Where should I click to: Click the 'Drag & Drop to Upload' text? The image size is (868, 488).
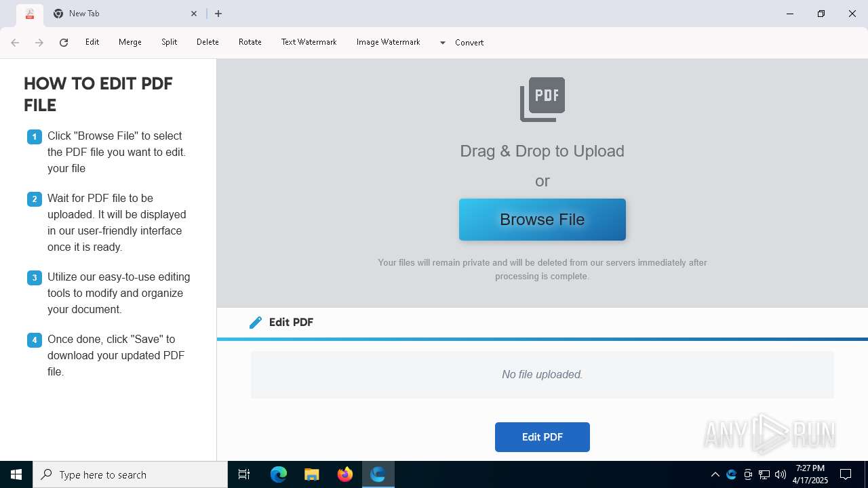(542, 151)
